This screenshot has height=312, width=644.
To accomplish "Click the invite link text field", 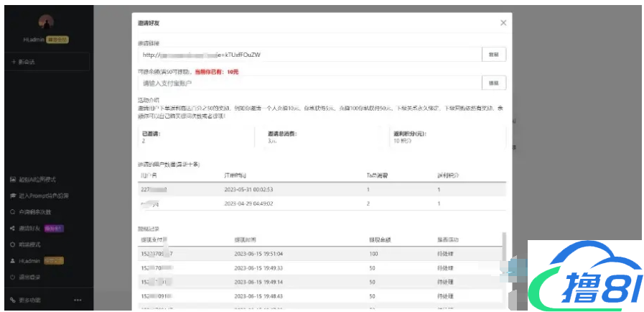I will (309, 55).
